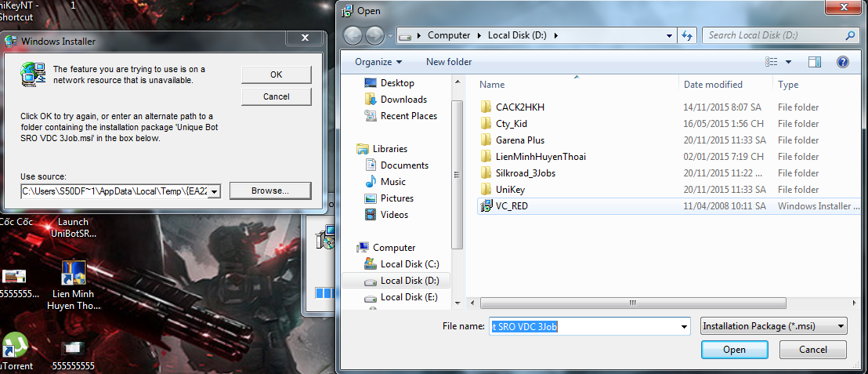Image resolution: width=868 pixels, height=374 pixels.
Task: Toggle the preview pane icon
Action: coord(814,62)
